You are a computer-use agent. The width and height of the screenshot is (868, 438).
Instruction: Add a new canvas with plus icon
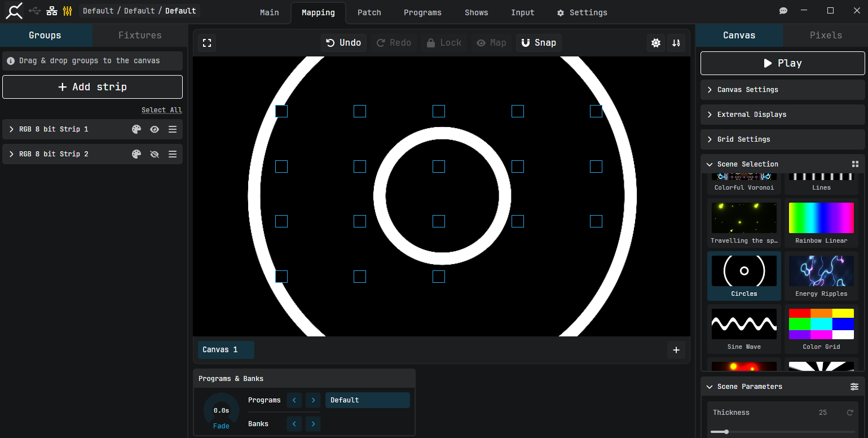[x=676, y=350]
